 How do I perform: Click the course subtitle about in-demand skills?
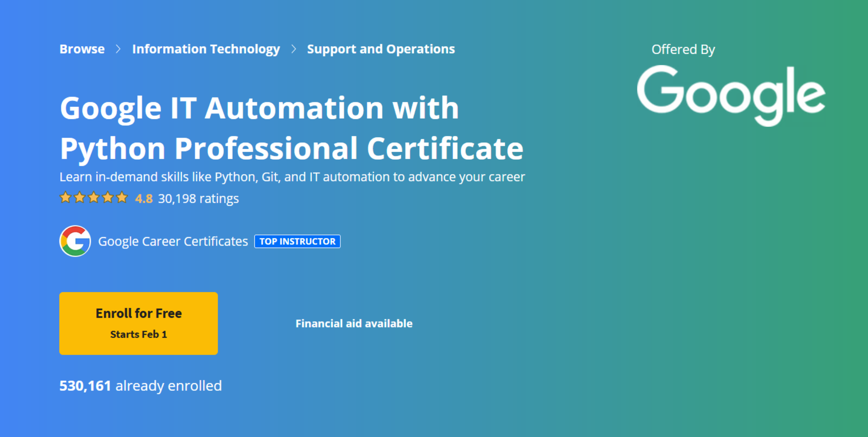pyautogui.click(x=292, y=177)
